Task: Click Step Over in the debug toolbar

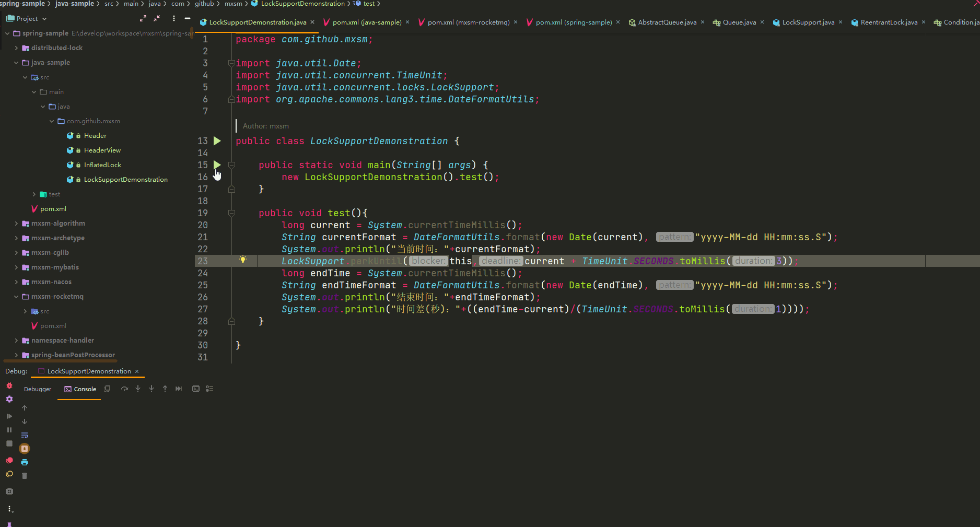Action: click(125, 389)
